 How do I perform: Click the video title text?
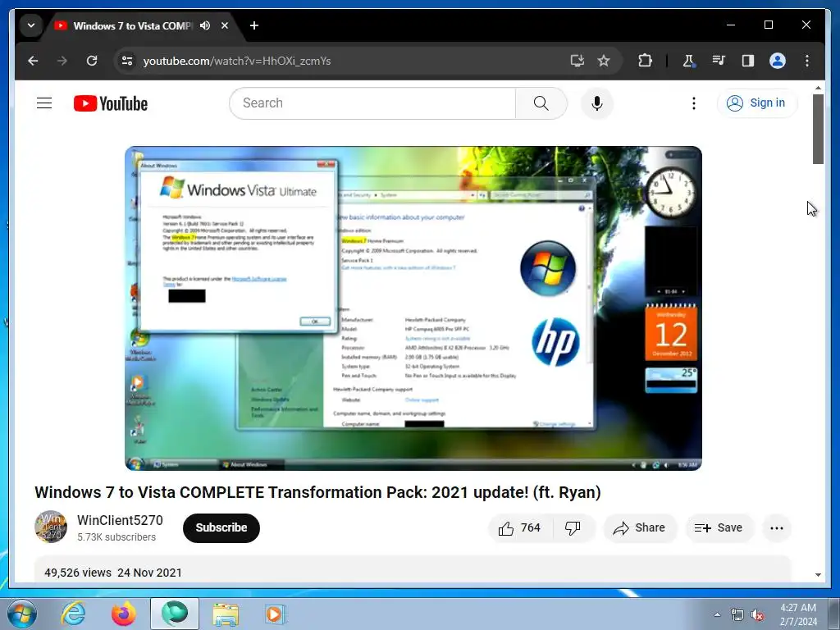point(317,492)
